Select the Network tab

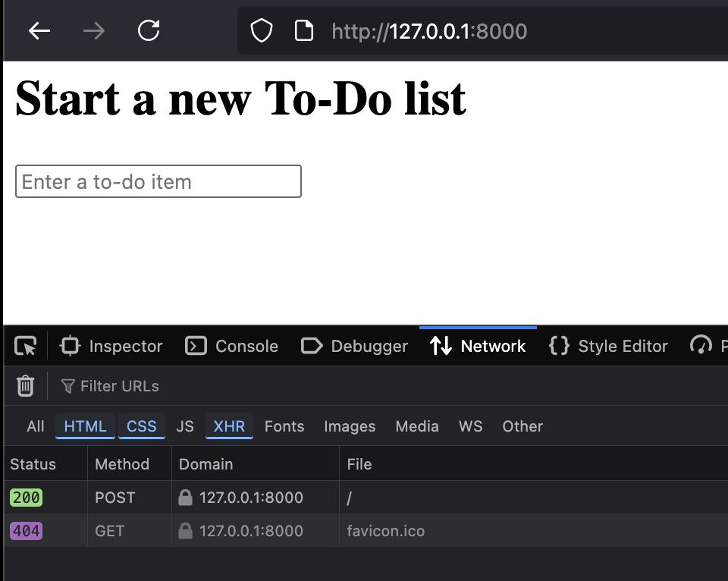point(478,346)
